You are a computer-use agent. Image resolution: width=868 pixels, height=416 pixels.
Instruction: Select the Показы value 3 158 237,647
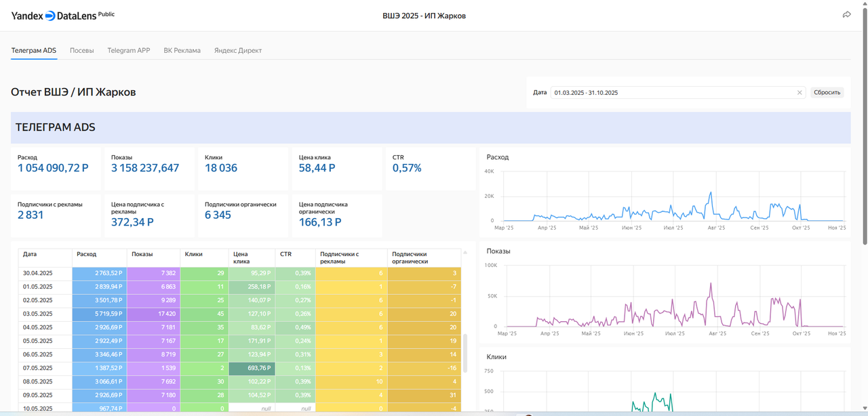tap(145, 168)
